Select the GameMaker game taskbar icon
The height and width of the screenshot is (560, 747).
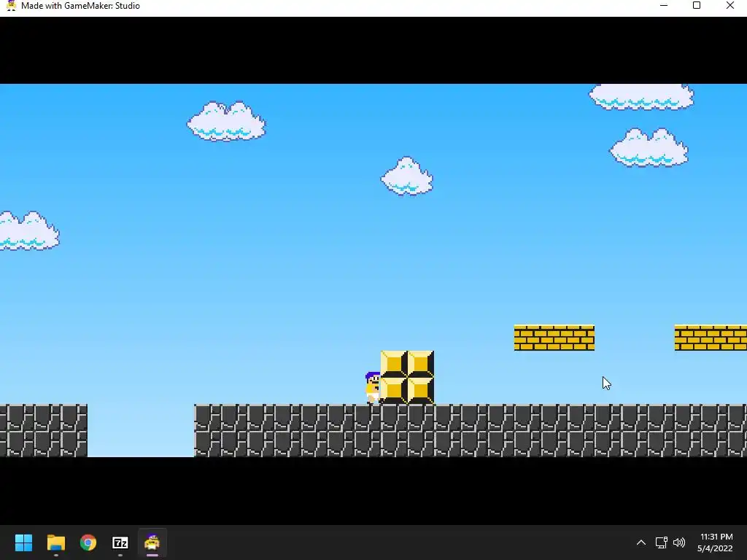(x=152, y=542)
